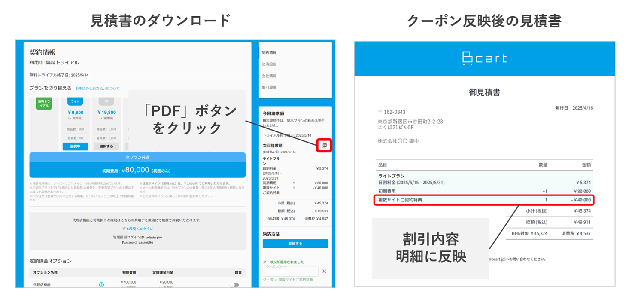
Task: Click the ¥19,800 plan price
Action: 106,113
